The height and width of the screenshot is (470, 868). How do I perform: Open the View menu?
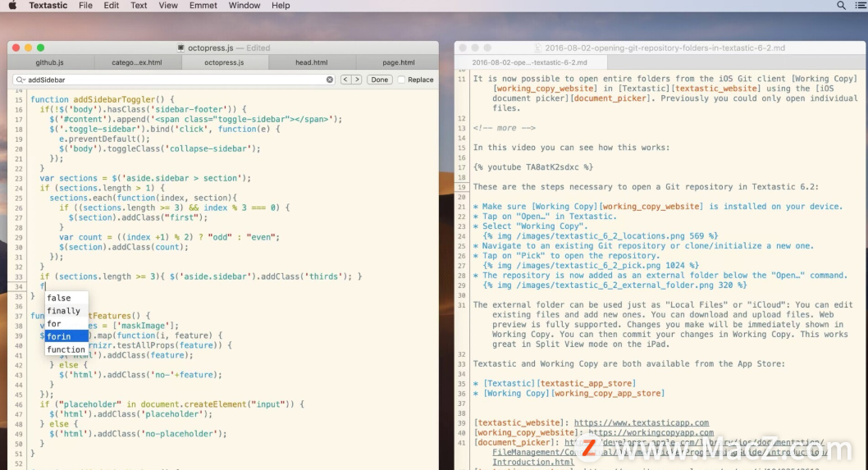[168, 6]
